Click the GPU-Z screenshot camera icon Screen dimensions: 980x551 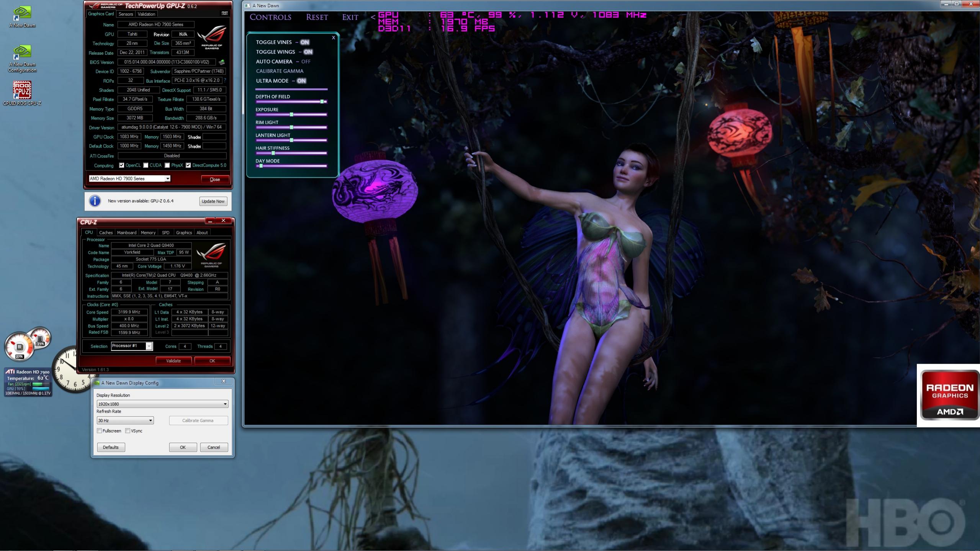click(x=225, y=13)
